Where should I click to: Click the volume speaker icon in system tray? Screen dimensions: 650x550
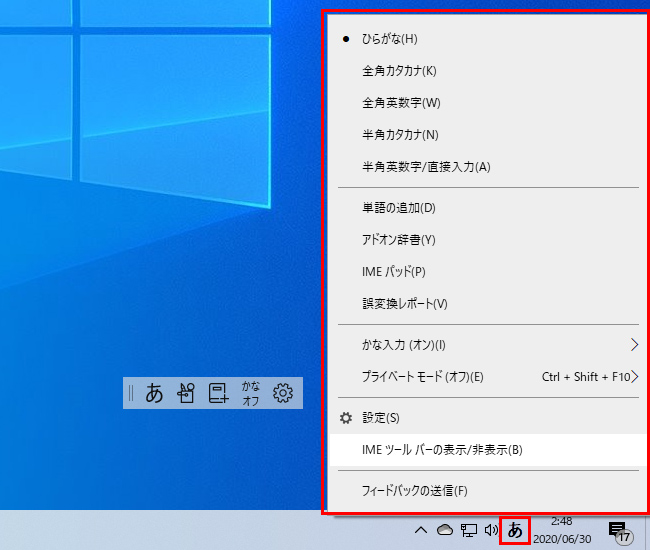[x=491, y=530]
